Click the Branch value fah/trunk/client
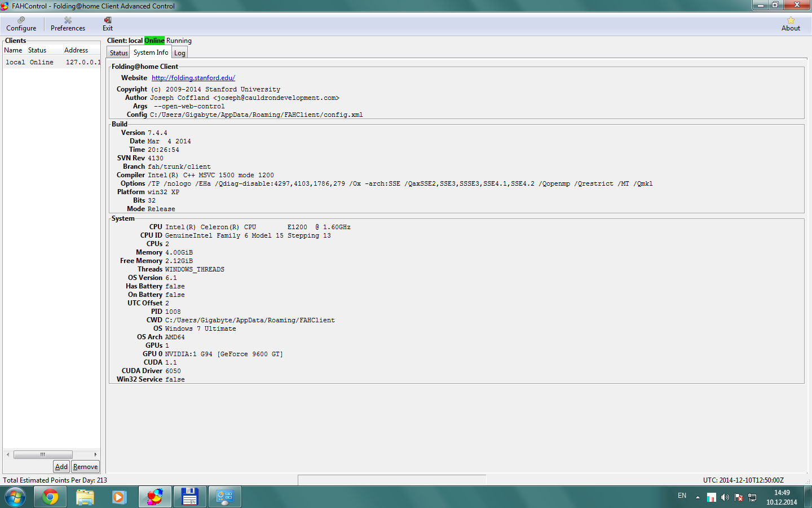Image resolution: width=812 pixels, height=508 pixels. tap(179, 167)
